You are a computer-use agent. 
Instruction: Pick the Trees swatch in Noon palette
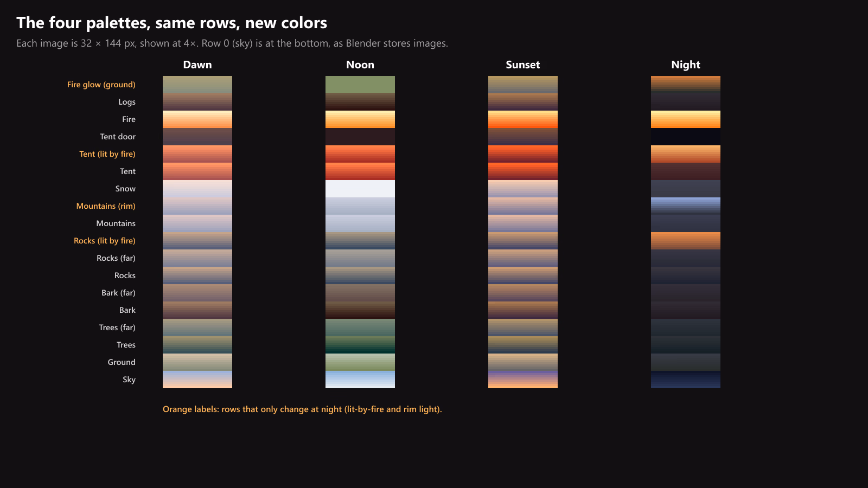click(360, 345)
